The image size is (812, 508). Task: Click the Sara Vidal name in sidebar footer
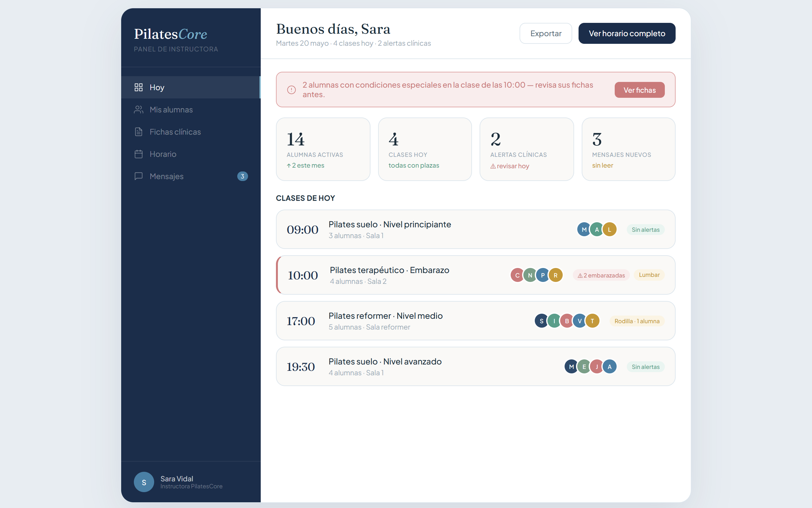176,478
